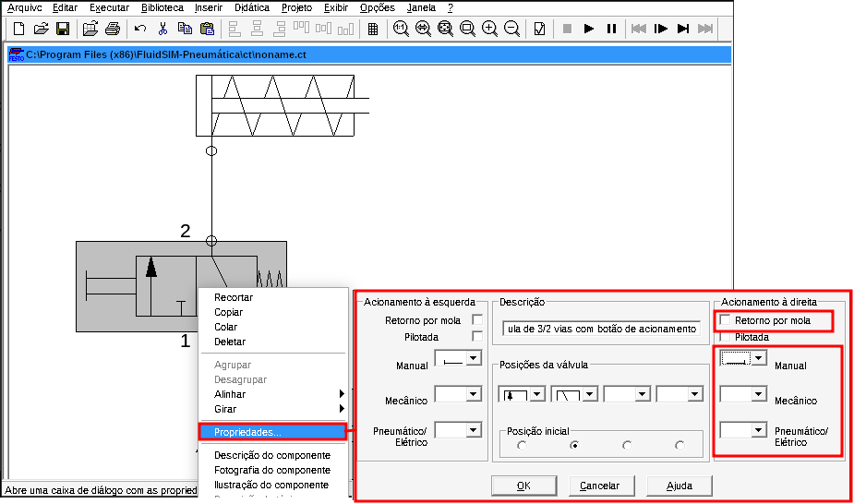Align objects left toolbar icon
Image resolution: width=854 pixels, height=504 pixels.
pos(235,29)
